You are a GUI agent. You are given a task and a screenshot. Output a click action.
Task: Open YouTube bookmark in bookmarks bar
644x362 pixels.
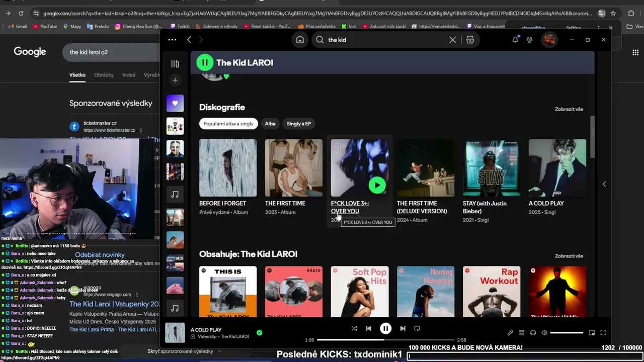coord(45,26)
